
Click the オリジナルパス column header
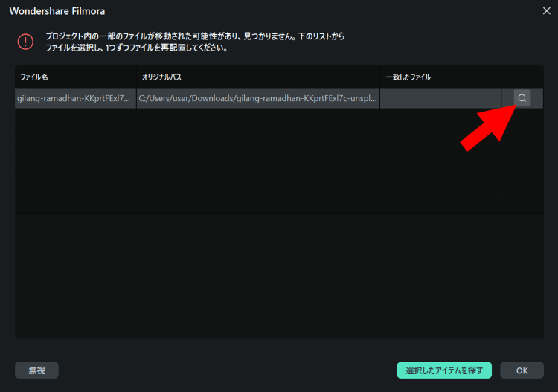click(258, 77)
